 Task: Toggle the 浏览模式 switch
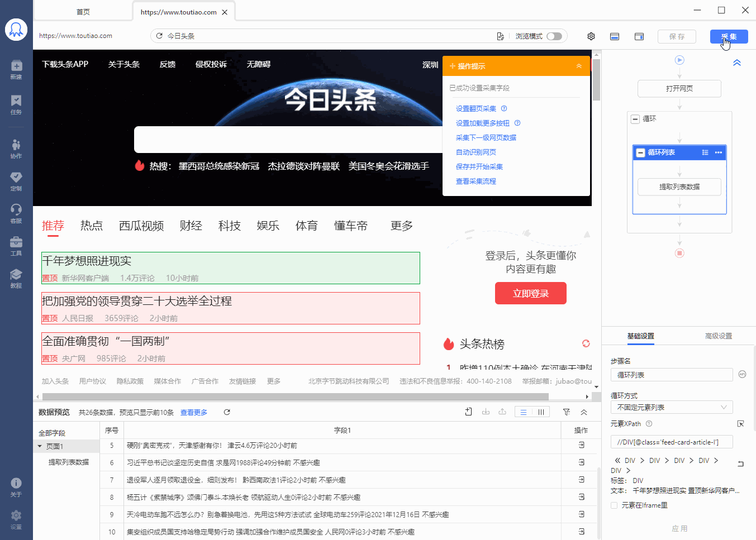tap(554, 36)
